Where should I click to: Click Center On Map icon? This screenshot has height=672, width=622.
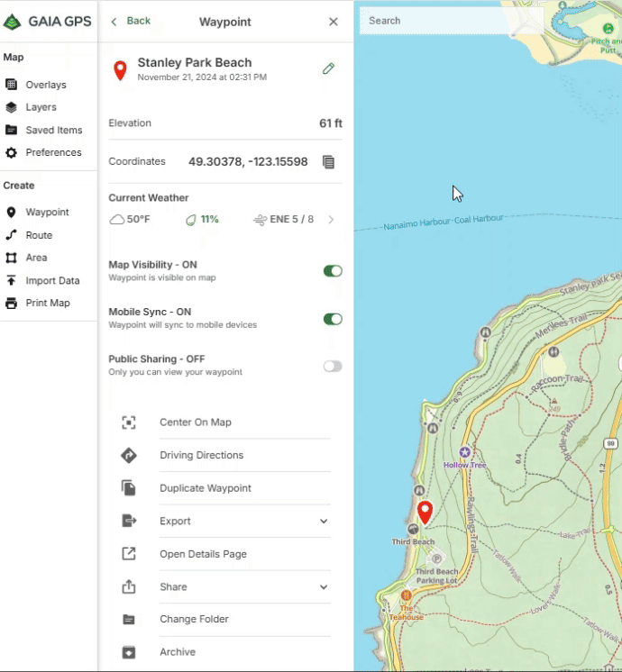129,422
